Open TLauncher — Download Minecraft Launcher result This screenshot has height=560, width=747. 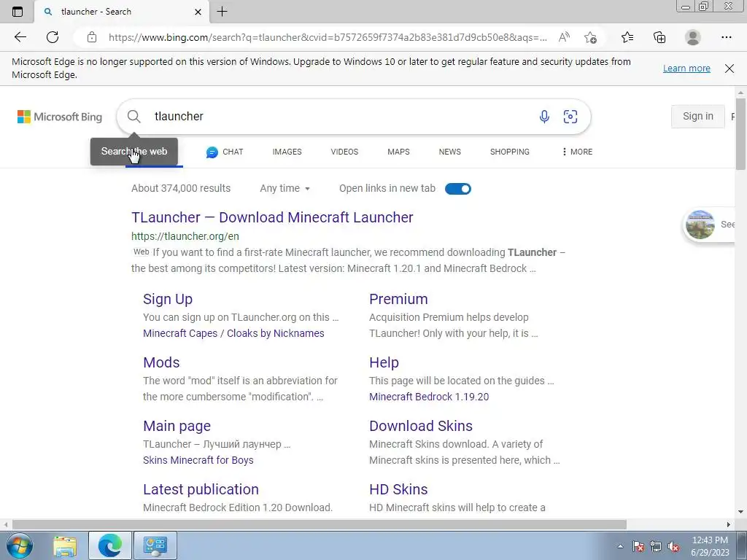272,217
